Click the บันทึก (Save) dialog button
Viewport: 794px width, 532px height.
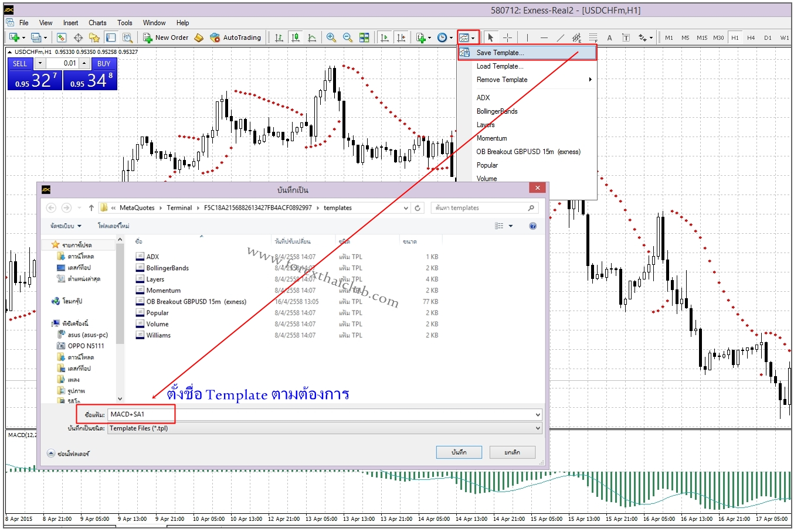pos(459,452)
